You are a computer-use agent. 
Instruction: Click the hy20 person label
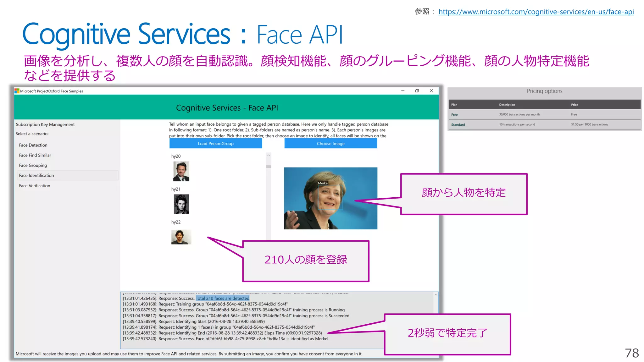point(176,156)
